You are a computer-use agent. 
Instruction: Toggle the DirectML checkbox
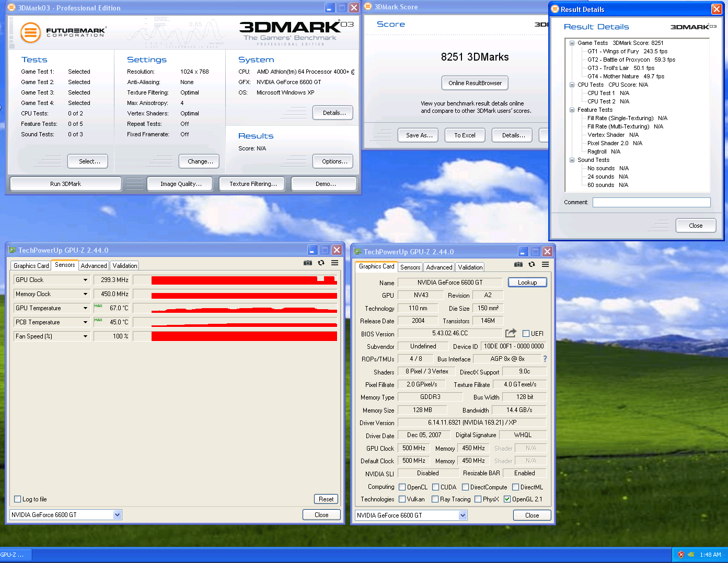[516, 487]
